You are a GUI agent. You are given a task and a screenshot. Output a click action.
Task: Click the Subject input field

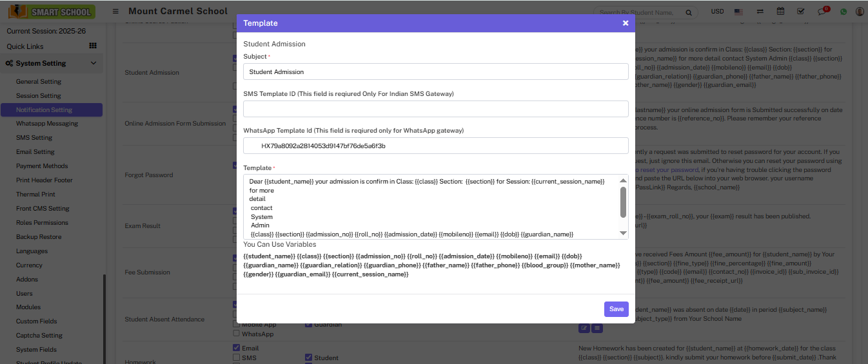(436, 72)
